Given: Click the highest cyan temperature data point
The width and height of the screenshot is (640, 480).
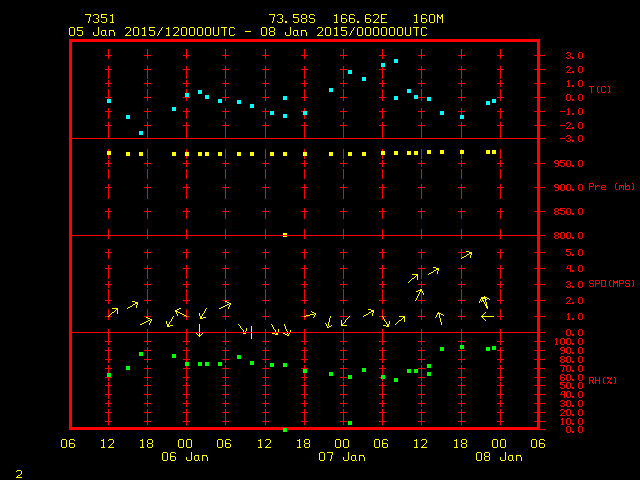Looking at the screenshot, I should click(x=396, y=61).
